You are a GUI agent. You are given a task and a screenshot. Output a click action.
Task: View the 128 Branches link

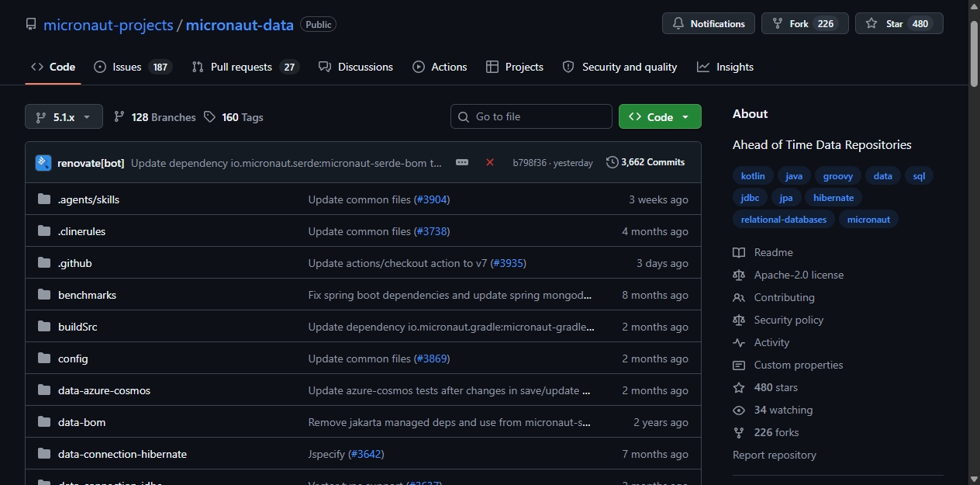[154, 117]
